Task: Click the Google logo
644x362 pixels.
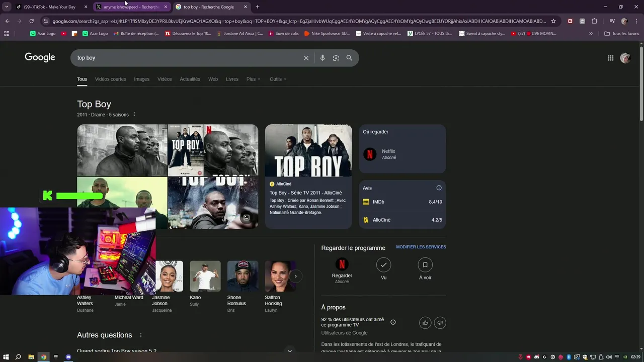Action: pyautogui.click(x=40, y=57)
